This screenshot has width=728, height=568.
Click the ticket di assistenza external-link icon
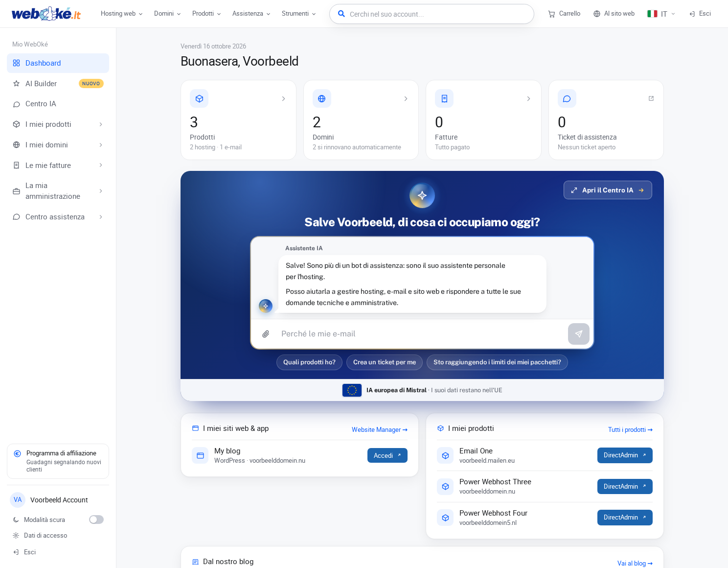(651, 98)
